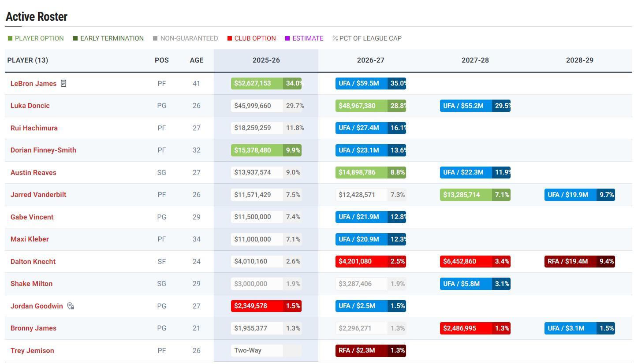Click the purple Estimate legend square
Viewport: 634px width, 364px height.
(x=287, y=39)
